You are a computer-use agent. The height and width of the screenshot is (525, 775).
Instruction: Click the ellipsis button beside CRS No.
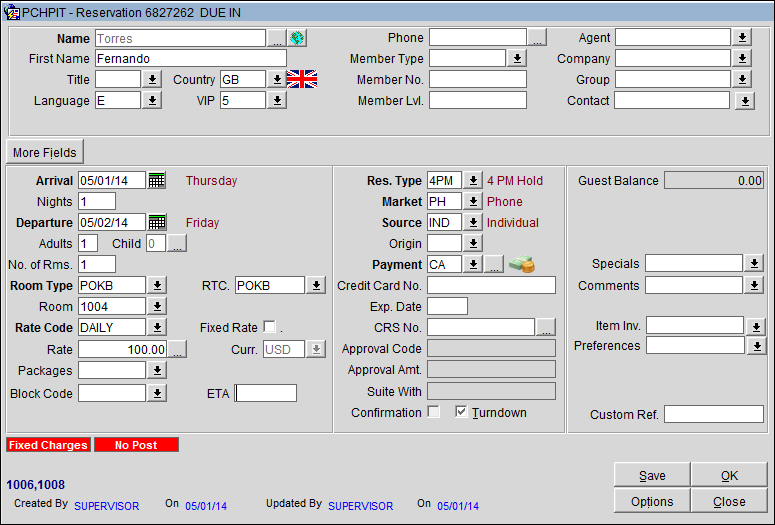coord(545,327)
